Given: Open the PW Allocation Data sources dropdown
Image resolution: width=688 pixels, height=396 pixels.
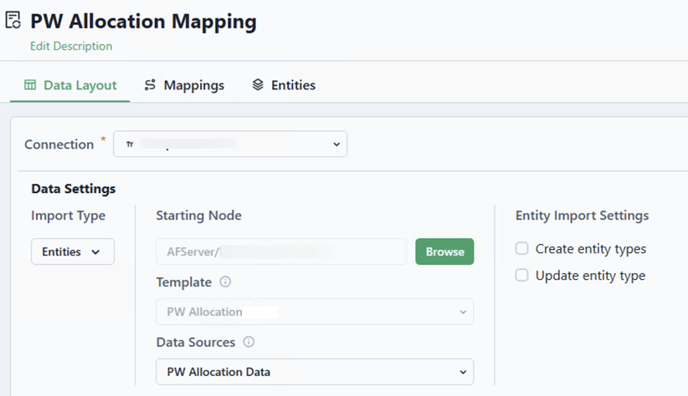Looking at the screenshot, I should pyautogui.click(x=315, y=372).
